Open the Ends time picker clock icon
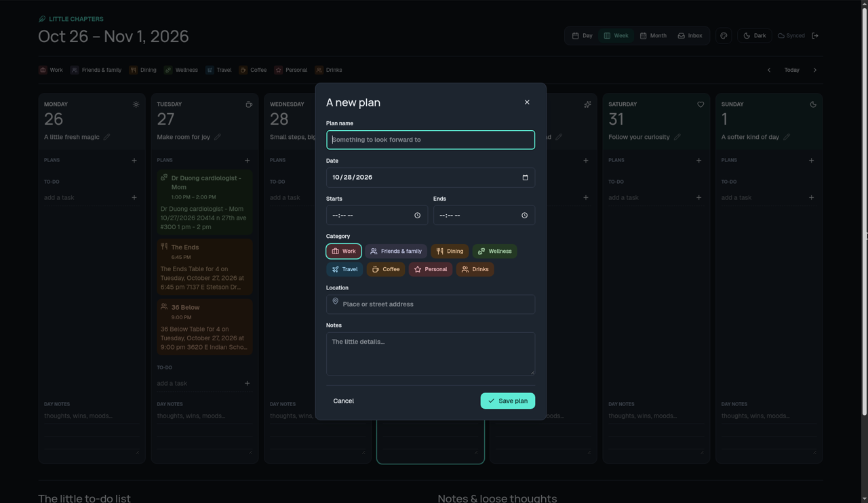The image size is (868, 503). [x=524, y=216]
